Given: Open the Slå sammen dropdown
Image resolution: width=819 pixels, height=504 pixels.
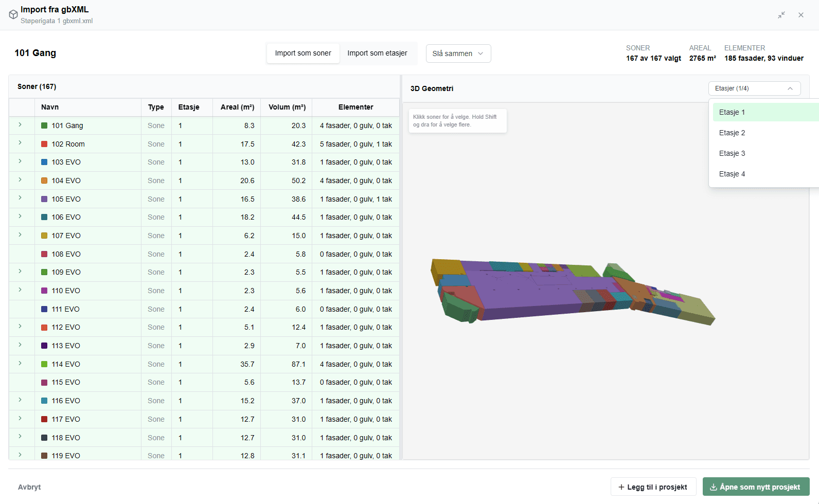Looking at the screenshot, I should [458, 53].
